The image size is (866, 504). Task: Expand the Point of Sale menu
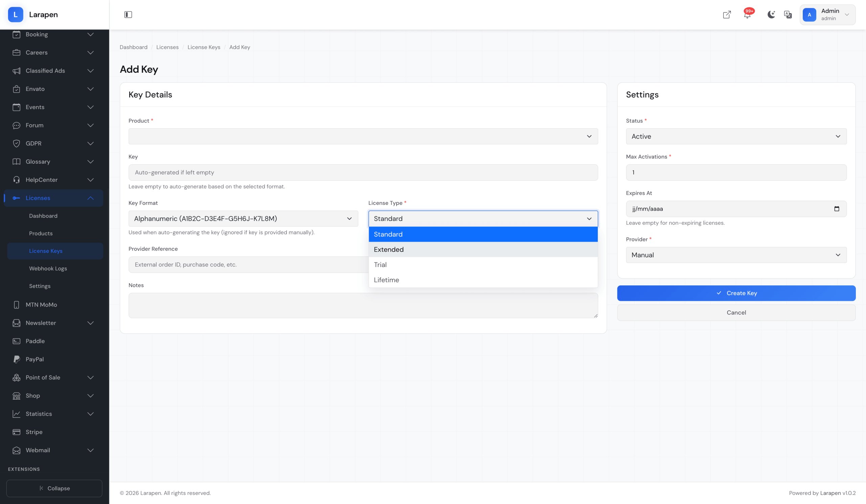(x=90, y=377)
